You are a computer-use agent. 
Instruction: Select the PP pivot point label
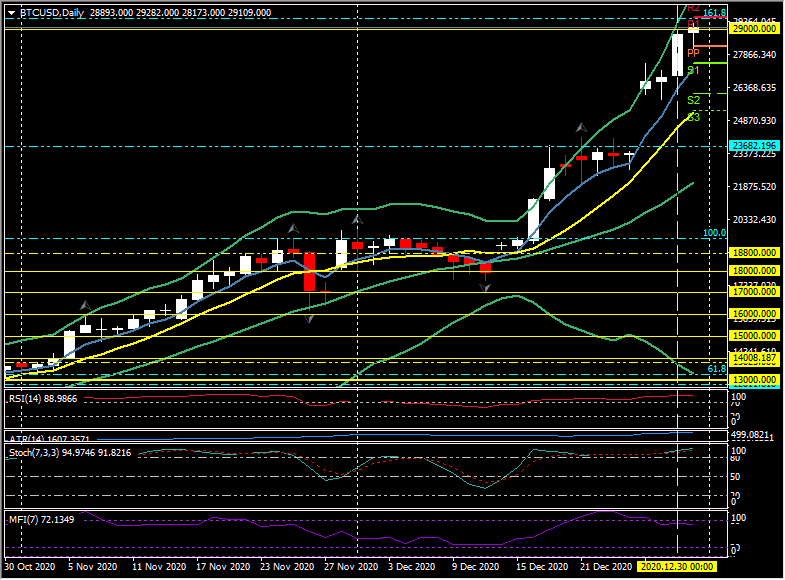692,52
